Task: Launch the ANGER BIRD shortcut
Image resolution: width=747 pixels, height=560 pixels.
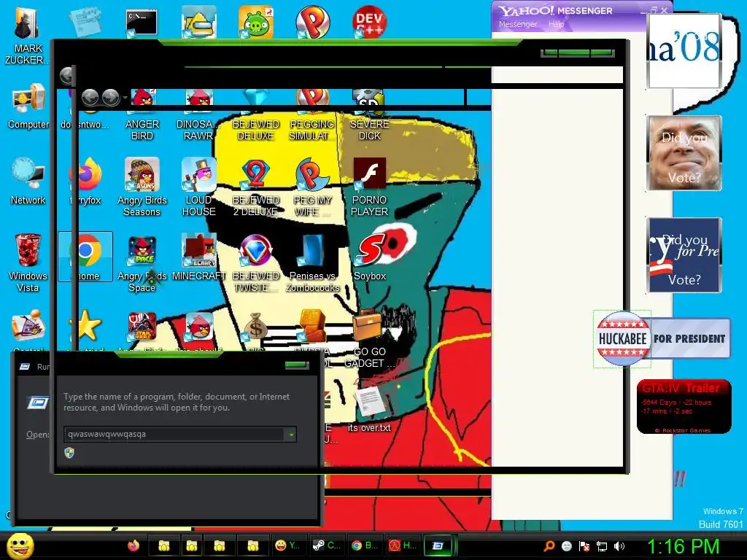Action: click(x=142, y=116)
